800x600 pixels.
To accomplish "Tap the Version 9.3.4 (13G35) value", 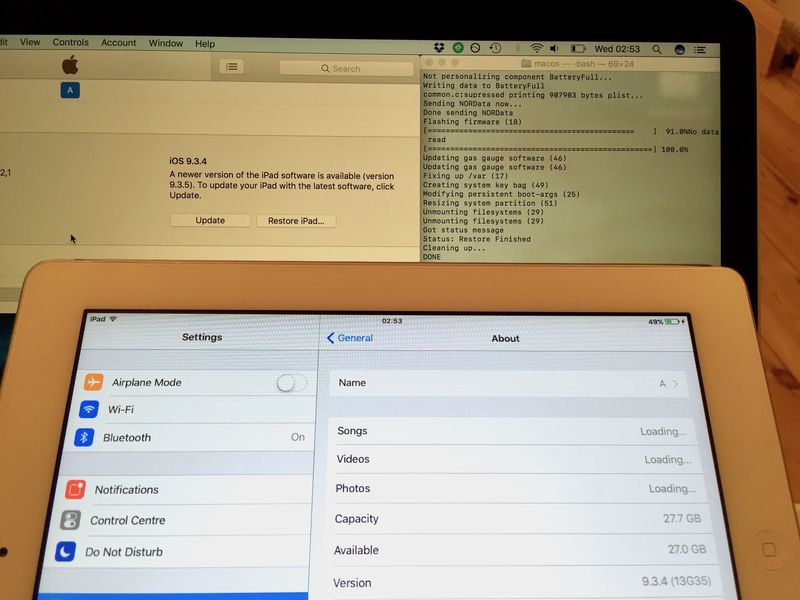I will (x=676, y=581).
